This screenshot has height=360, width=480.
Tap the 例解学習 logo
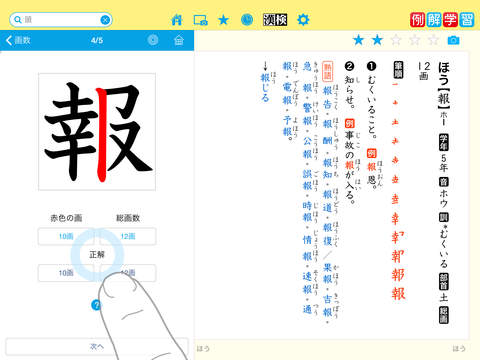pyautogui.click(x=442, y=20)
